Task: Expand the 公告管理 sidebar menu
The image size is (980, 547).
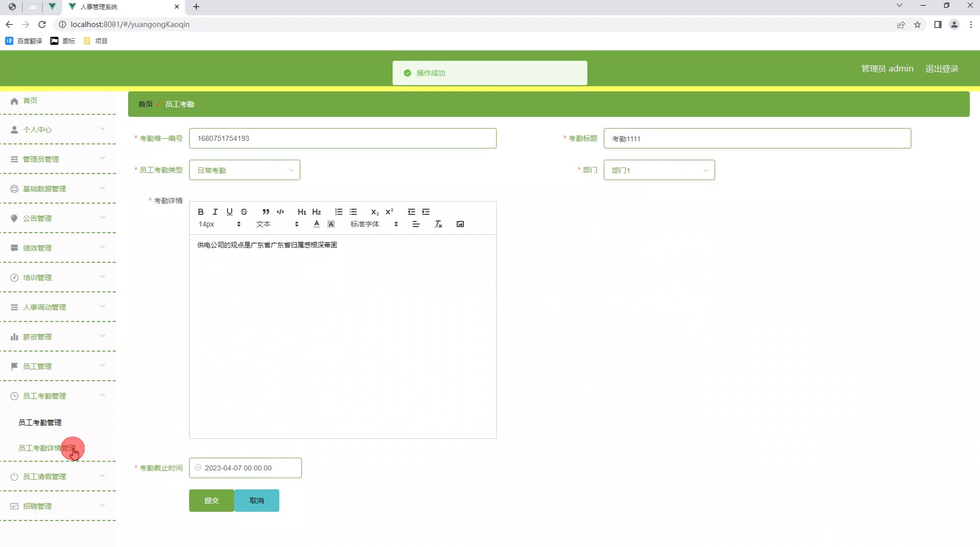Action: 58,218
